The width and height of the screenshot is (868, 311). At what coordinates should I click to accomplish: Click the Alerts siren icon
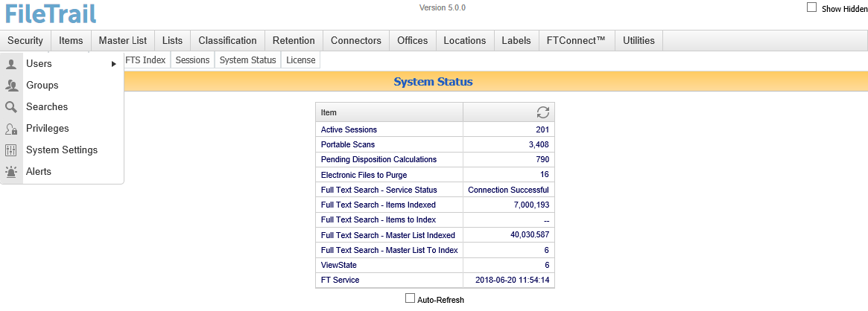tap(11, 171)
